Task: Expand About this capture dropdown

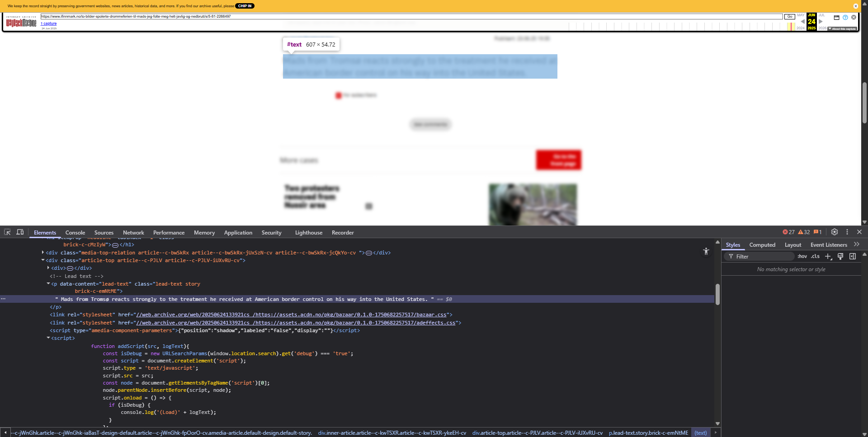Action: [x=842, y=28]
